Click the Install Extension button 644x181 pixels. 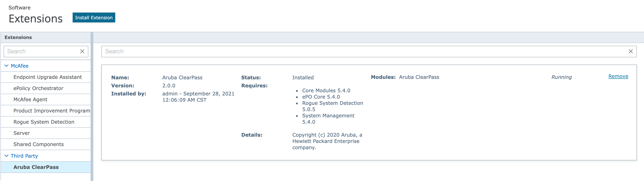pos(94,17)
